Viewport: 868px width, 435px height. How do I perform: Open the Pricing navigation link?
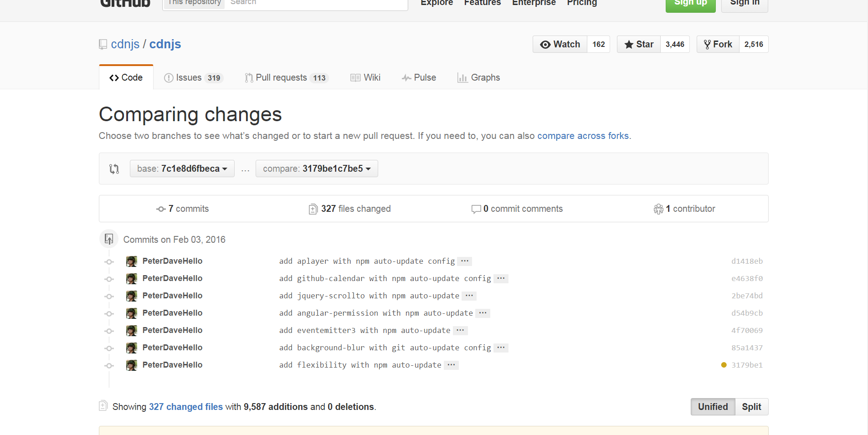pos(582,3)
